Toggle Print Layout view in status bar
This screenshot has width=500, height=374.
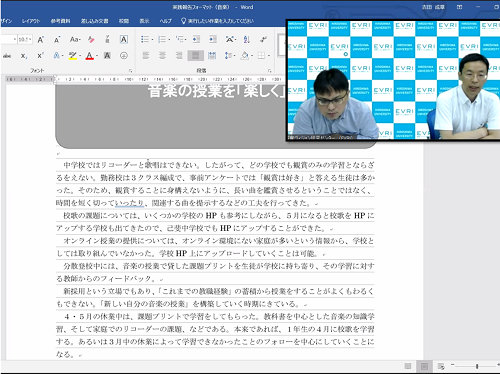[424, 366]
